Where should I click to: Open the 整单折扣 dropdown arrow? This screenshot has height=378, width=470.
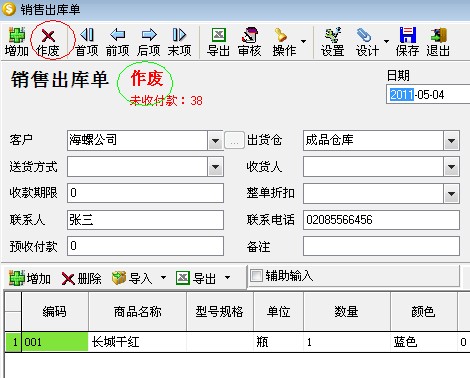coord(451,193)
